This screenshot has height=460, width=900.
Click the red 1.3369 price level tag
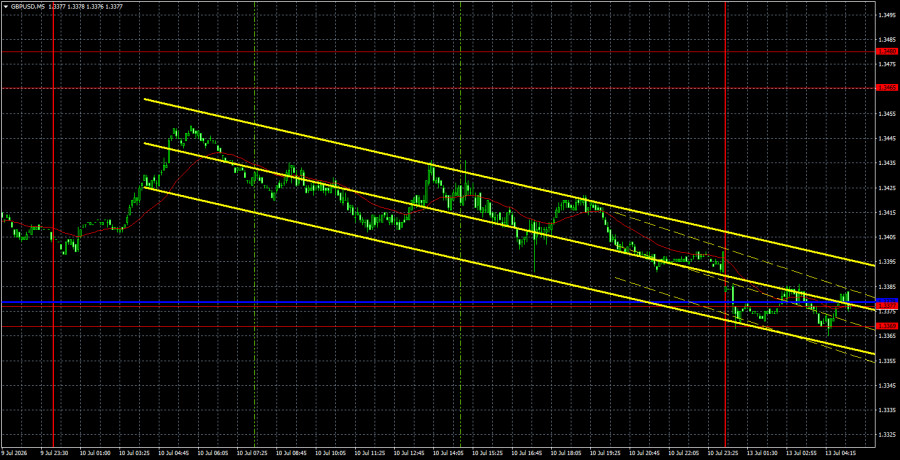pos(887,326)
